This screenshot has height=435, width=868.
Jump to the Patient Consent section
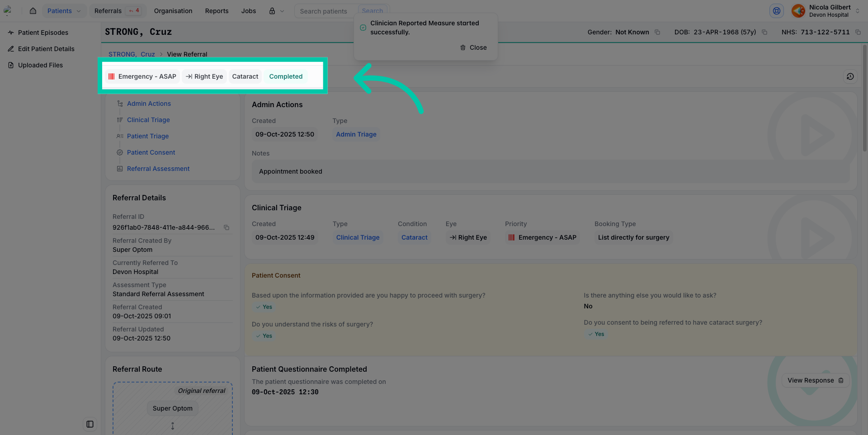pos(151,152)
